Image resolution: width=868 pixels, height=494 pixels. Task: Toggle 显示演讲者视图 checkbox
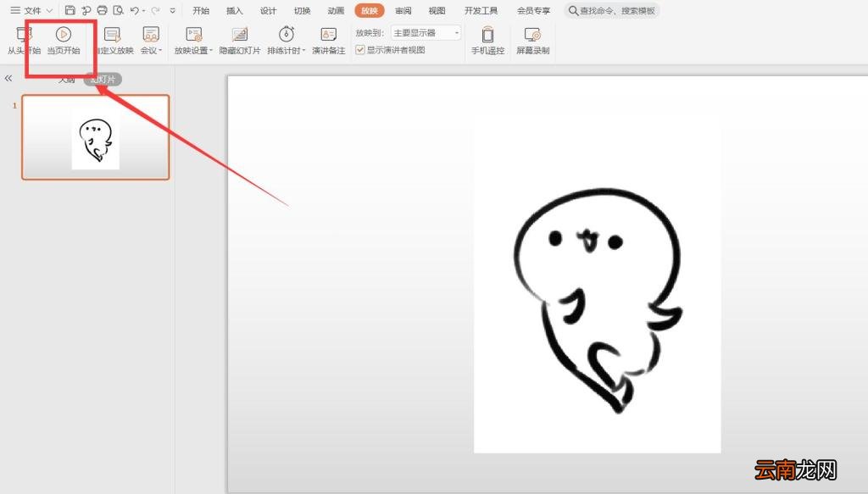pos(359,50)
